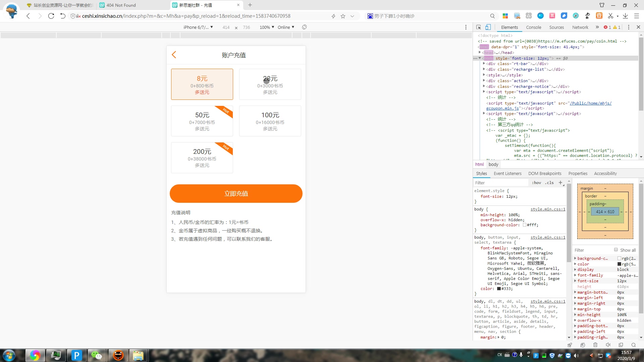Open the Event Listeners tab
Screen dimensions: 644x362
[x=507, y=173]
